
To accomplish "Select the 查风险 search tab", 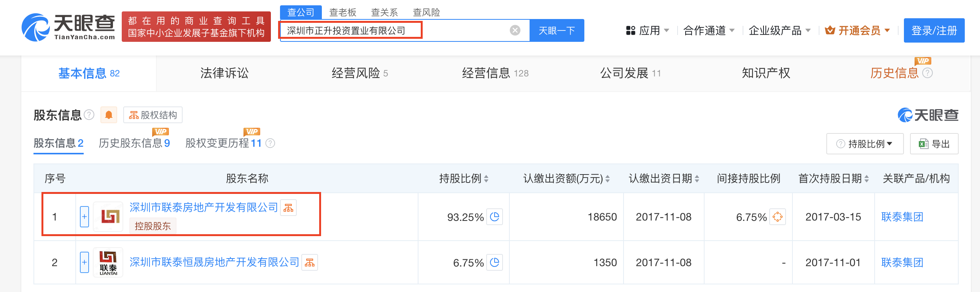I will coord(426,12).
